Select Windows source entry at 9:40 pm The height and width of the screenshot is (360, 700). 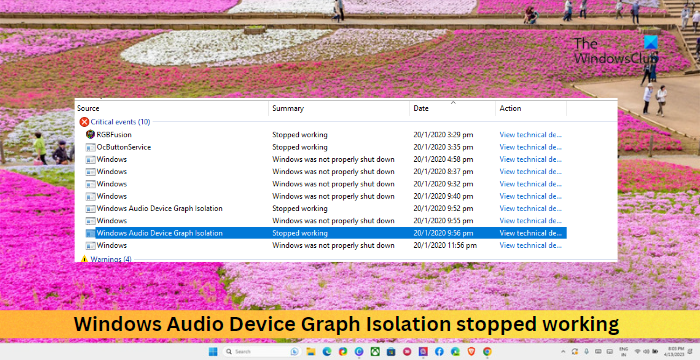click(112, 196)
